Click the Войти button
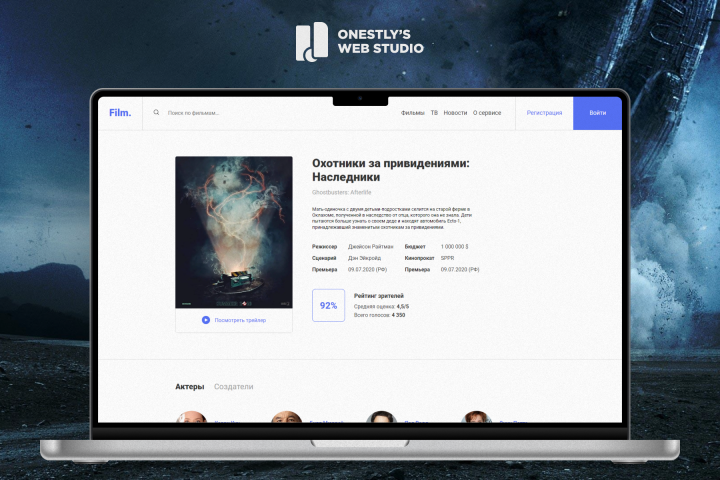Viewport: 720px width, 480px height. point(597,113)
